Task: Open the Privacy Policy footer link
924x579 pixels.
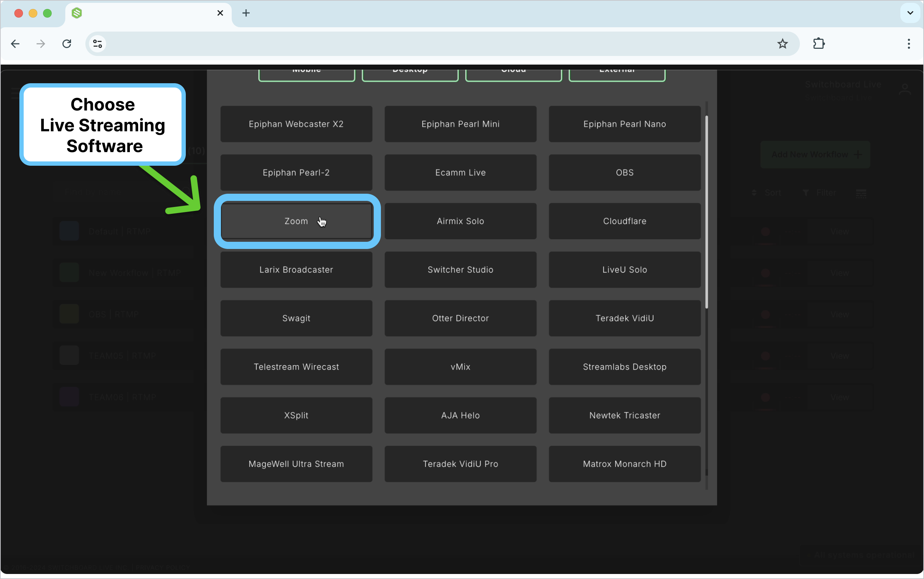Action: (163, 568)
